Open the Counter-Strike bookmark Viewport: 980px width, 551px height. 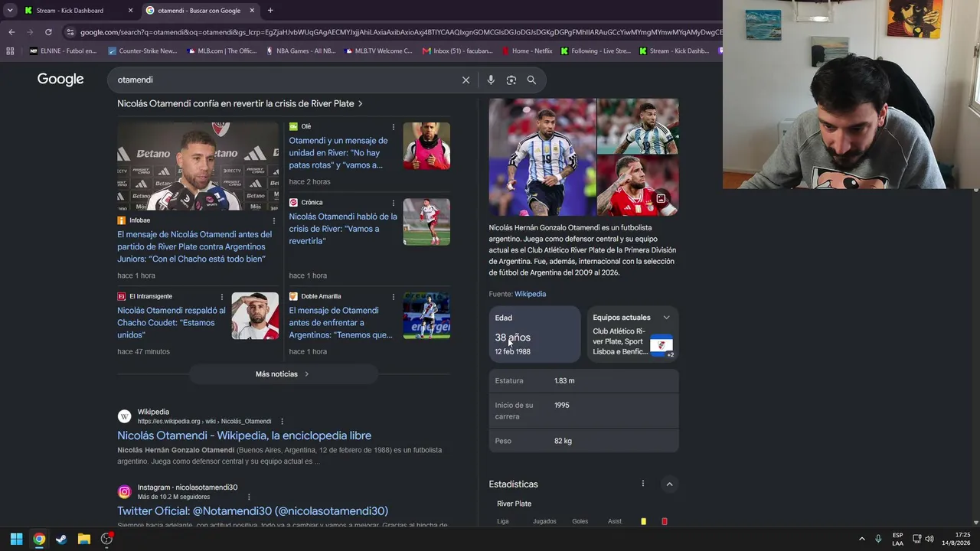click(142, 51)
